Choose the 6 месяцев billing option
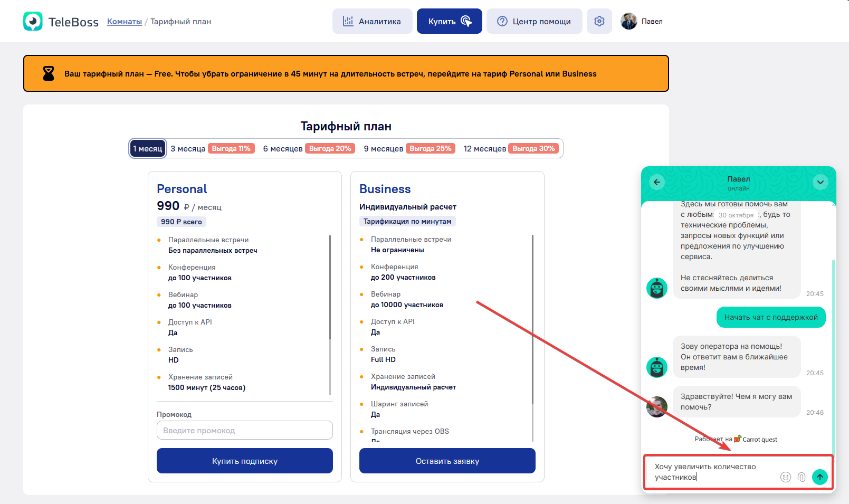This screenshot has width=849, height=504. (283, 149)
